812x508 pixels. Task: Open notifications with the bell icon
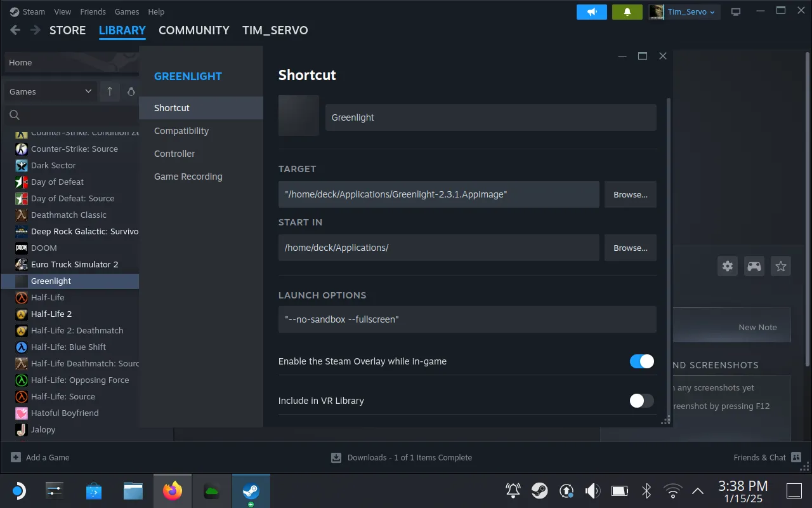pos(627,11)
